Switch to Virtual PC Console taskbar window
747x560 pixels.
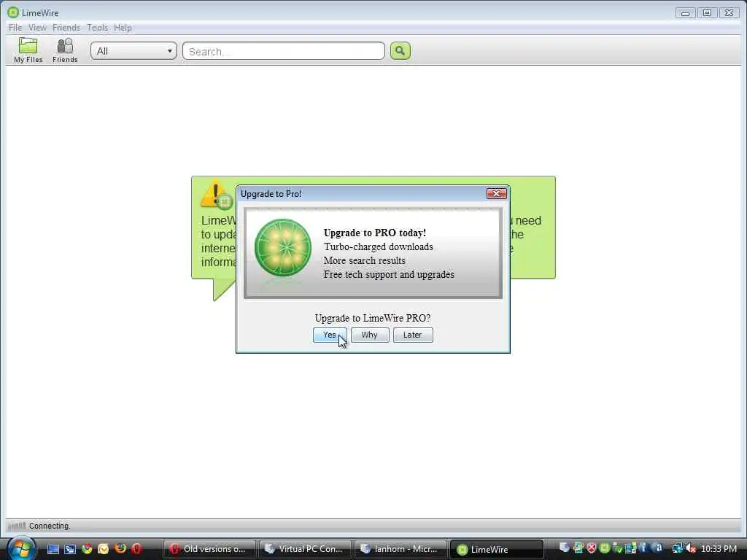point(305,549)
